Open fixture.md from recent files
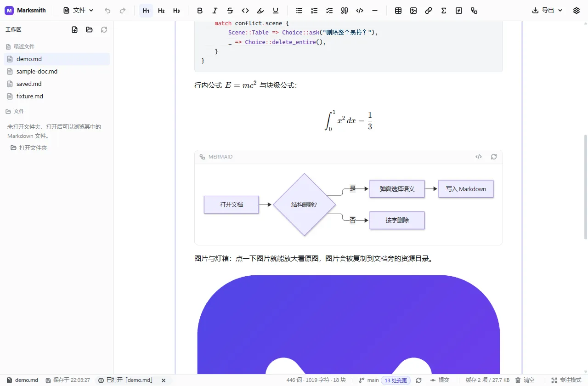This screenshot has height=386, width=588. pos(57,96)
